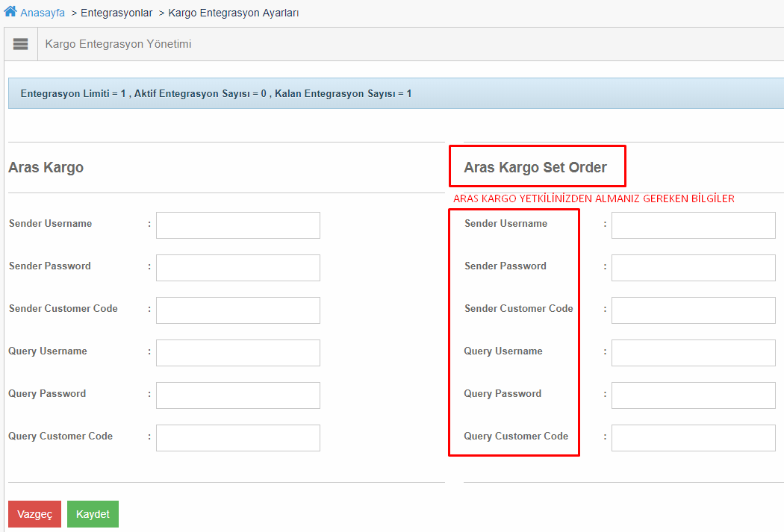
Task: Click the Vazgeç button
Action: 34,514
